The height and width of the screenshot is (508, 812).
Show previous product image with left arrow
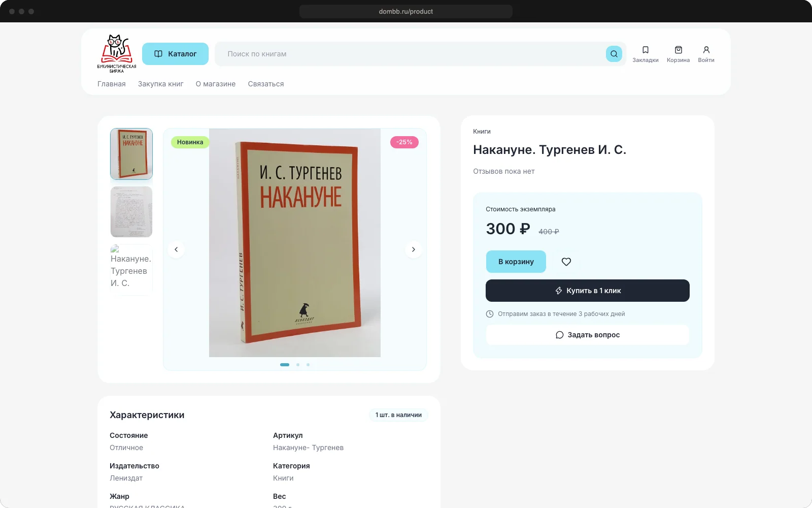point(176,249)
